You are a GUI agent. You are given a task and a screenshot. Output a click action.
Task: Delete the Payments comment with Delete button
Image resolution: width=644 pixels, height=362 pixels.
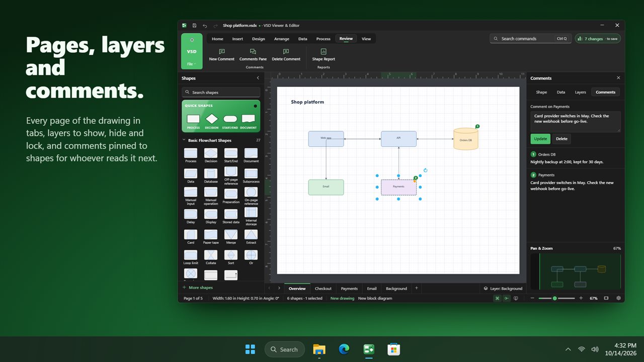pos(561,139)
